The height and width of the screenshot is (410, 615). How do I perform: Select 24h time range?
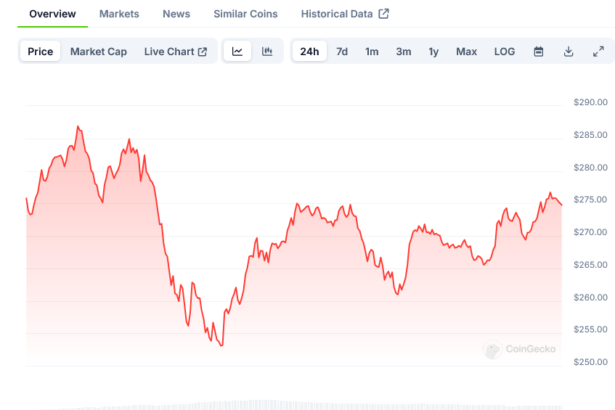click(310, 52)
